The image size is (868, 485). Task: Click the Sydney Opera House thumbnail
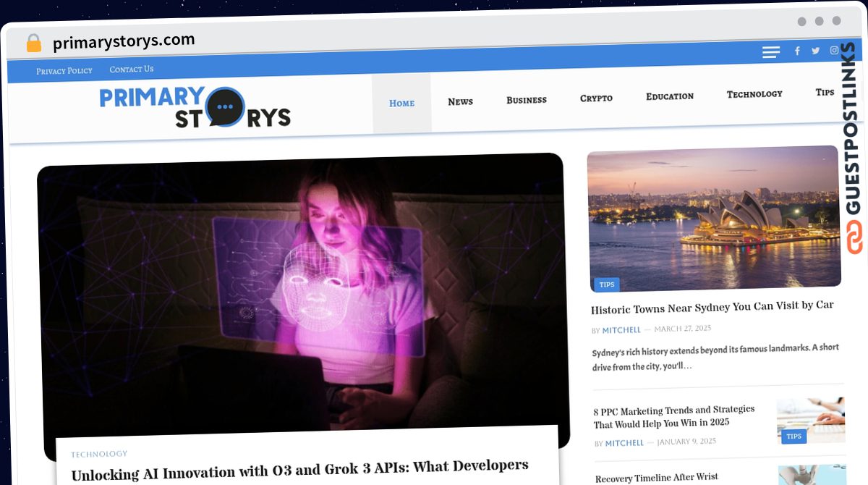click(x=713, y=217)
